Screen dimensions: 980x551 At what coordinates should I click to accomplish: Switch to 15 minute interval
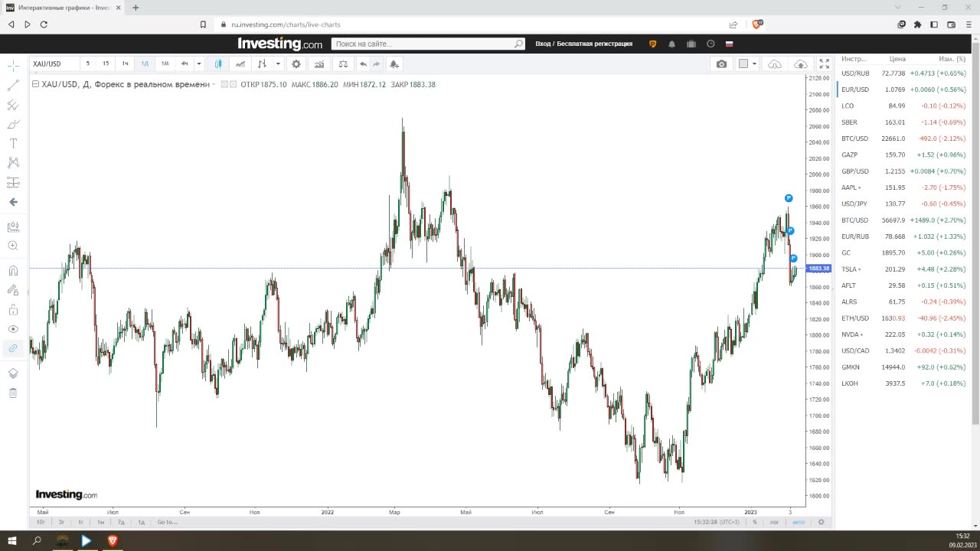point(106,64)
